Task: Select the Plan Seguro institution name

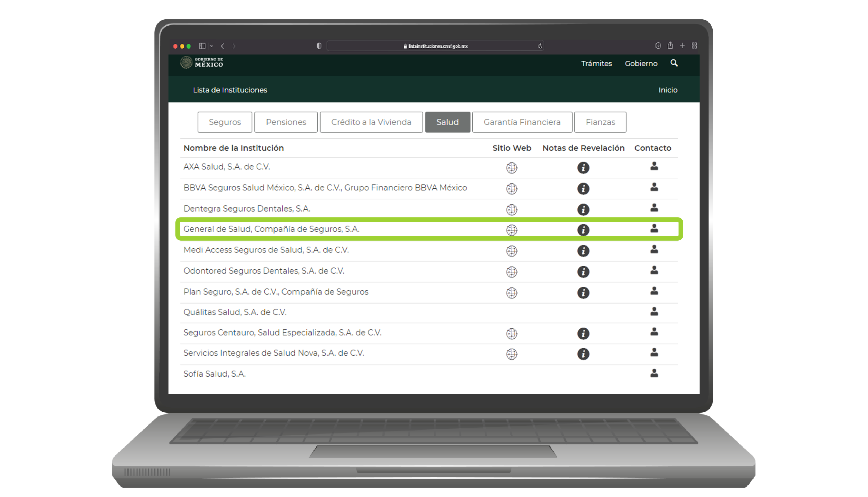Action: point(276,292)
